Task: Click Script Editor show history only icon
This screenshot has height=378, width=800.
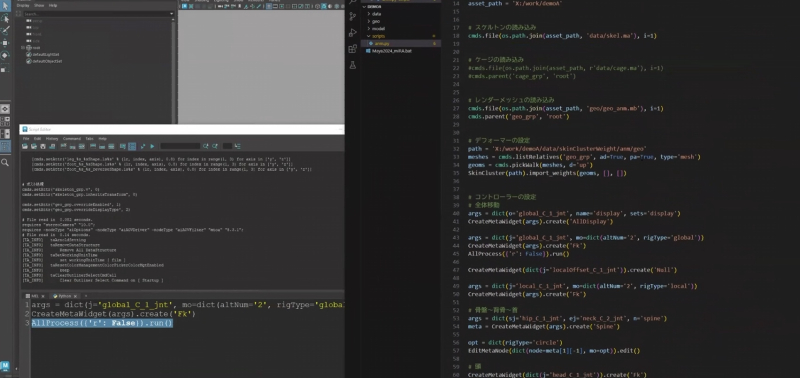Action: (93, 146)
